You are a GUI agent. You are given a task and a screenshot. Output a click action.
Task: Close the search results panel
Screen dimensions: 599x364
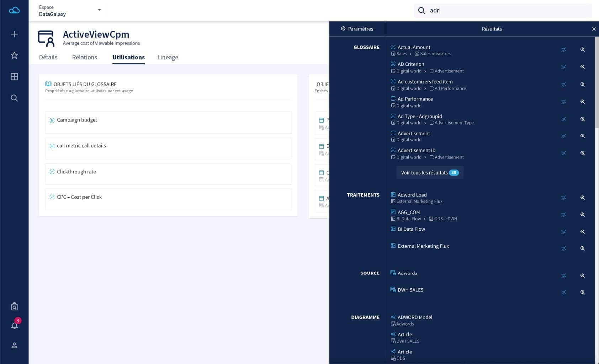click(x=594, y=29)
